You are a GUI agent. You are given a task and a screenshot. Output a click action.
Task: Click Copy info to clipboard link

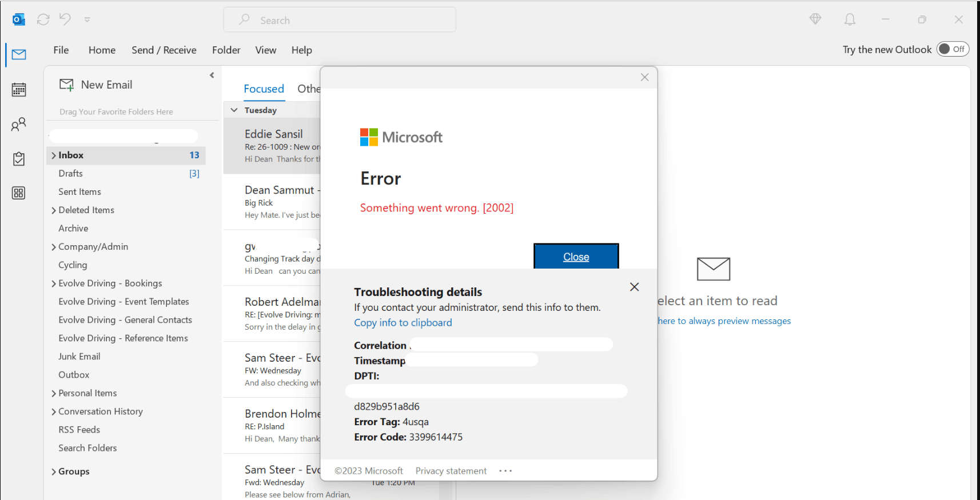[x=403, y=322]
